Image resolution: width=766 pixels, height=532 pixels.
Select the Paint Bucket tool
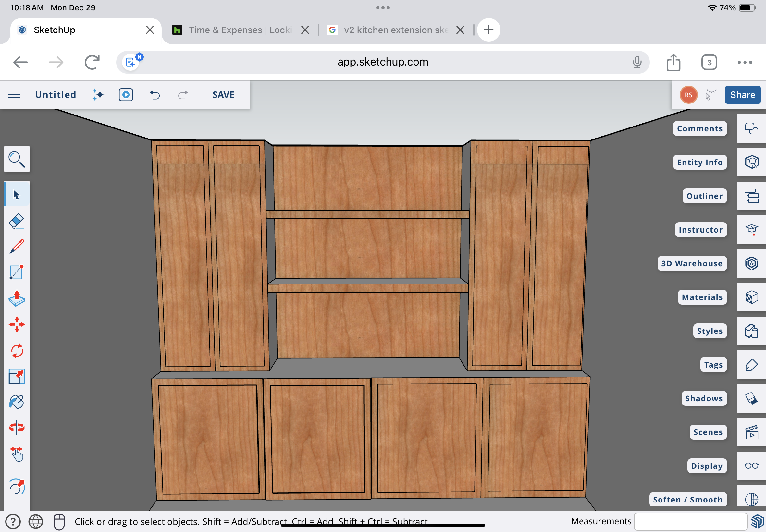pos(16,402)
